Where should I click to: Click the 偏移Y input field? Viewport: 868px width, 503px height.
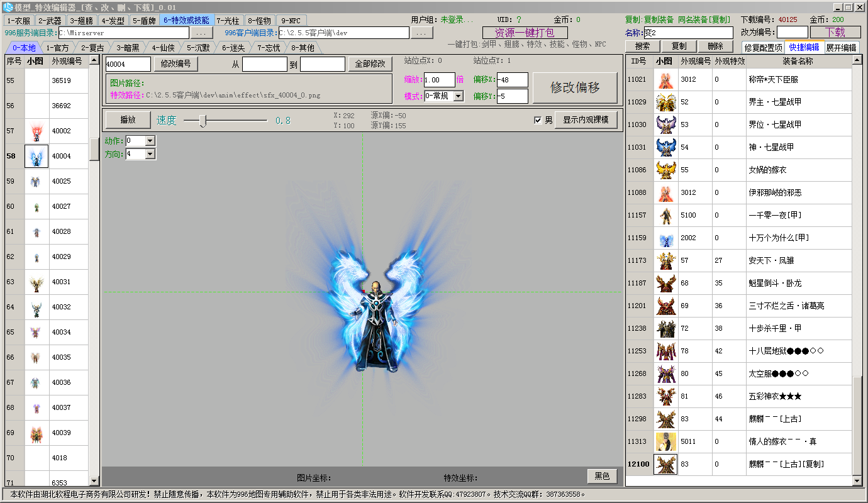(512, 96)
